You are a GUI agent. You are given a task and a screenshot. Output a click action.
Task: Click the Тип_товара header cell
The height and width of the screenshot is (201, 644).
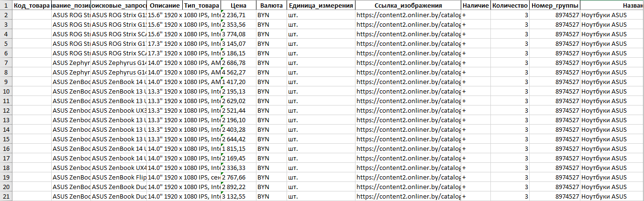(201, 6)
